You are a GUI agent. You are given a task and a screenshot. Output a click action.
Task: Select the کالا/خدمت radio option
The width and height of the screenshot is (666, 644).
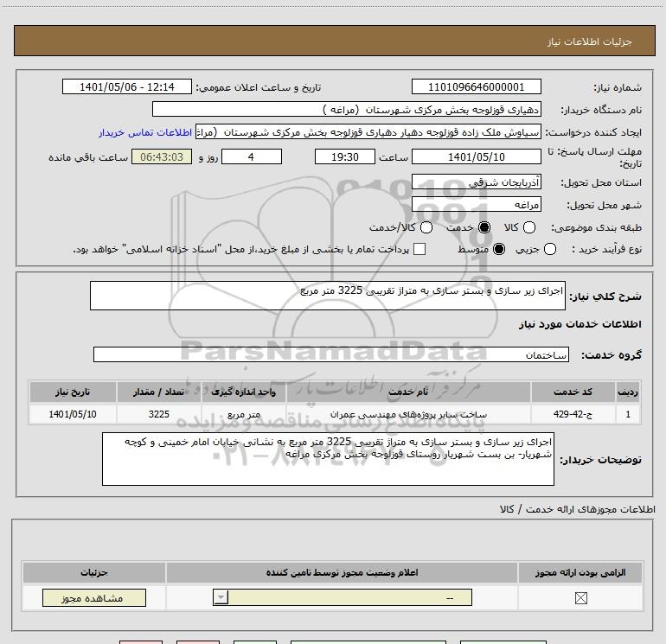pos(426,227)
